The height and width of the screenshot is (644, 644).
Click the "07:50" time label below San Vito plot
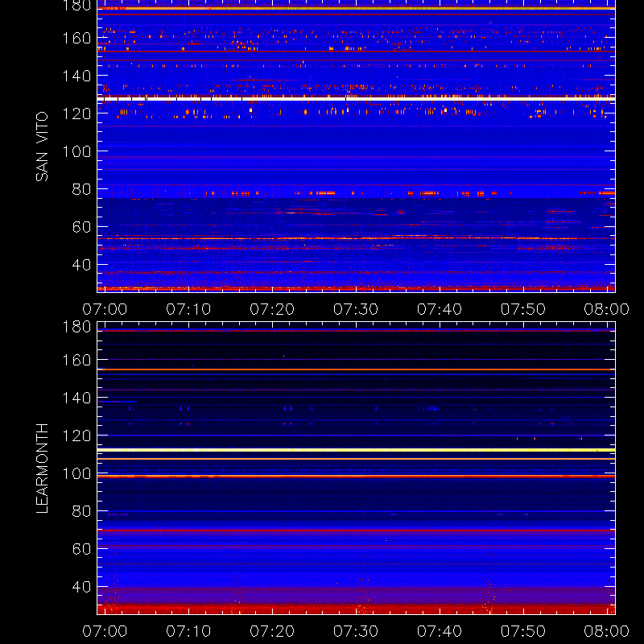click(x=522, y=309)
